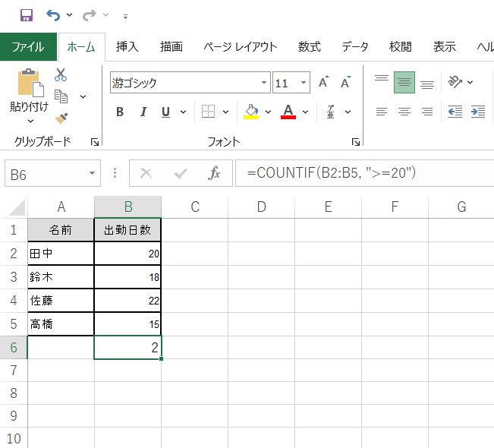Viewport: 494px width, 448px height.
Task: Click the Insert Function fx icon
Action: [215, 173]
